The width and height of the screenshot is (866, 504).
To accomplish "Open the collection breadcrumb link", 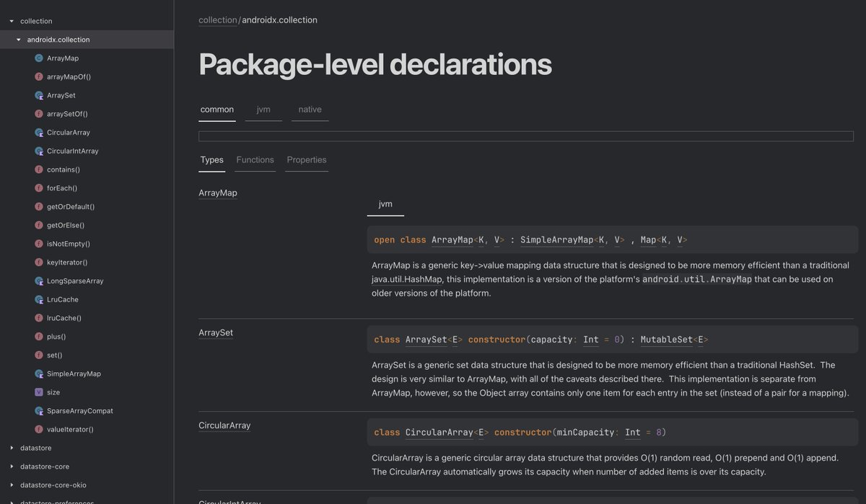I will pos(218,20).
